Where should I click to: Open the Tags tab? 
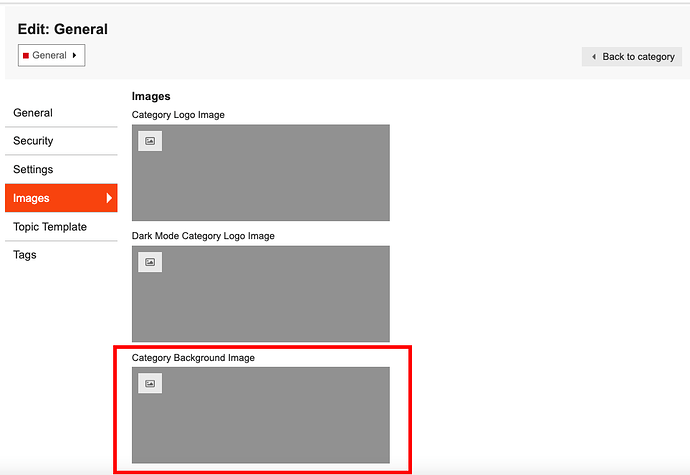(x=61, y=255)
